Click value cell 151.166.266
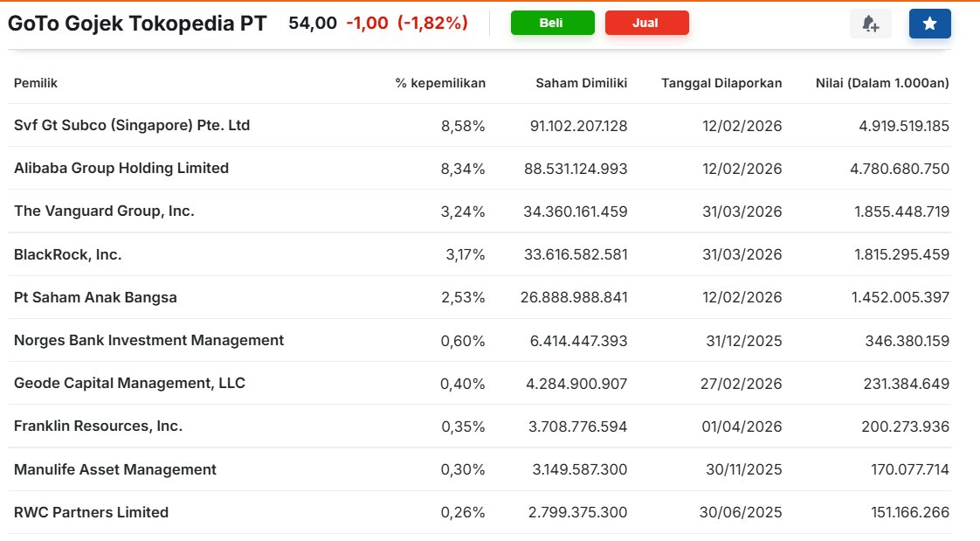The image size is (980, 541). [x=910, y=512]
